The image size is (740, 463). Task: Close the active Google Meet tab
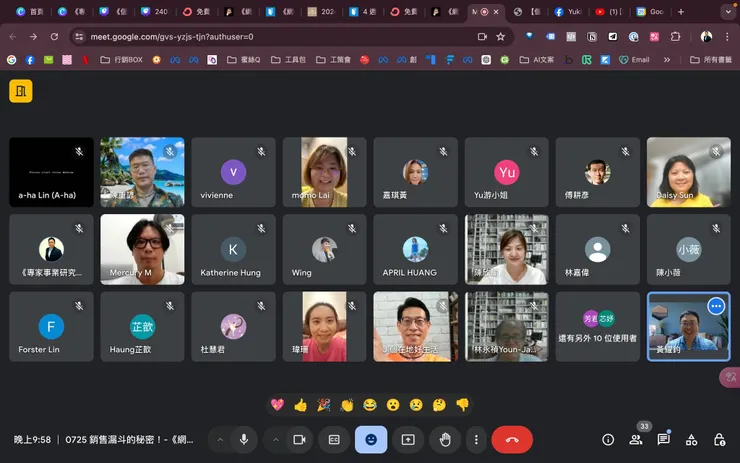point(496,12)
